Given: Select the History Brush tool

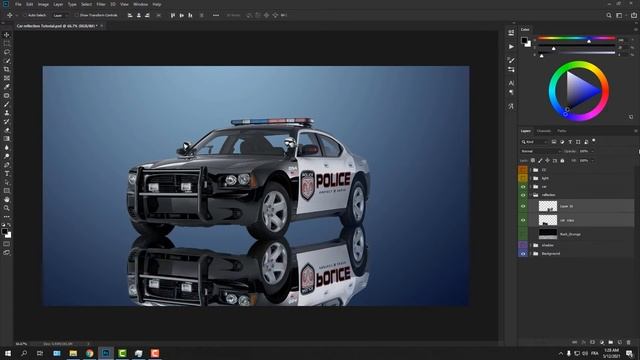Looking at the screenshot, I should 7,121.
